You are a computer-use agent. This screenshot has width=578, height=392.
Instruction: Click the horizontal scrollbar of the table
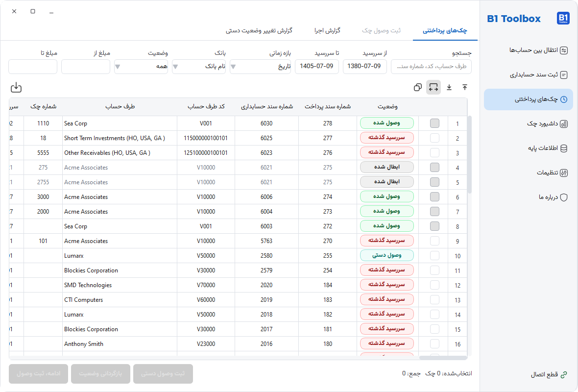tap(443, 358)
